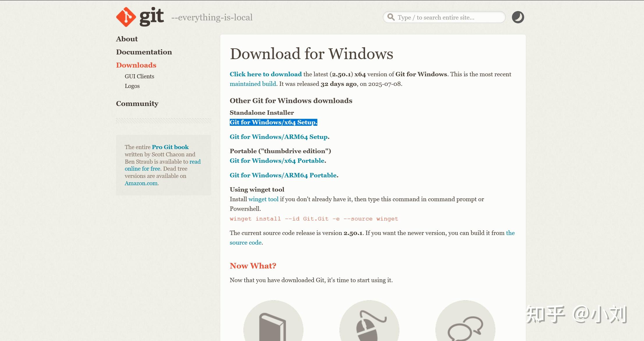
Task: Click here to download latest Git
Action: (266, 74)
